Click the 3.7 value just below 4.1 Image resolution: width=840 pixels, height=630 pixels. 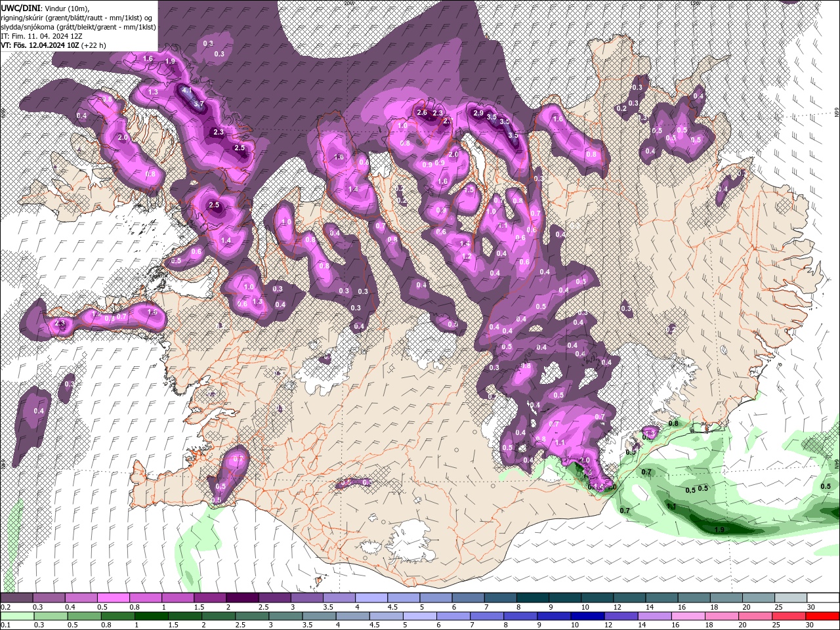point(199,104)
